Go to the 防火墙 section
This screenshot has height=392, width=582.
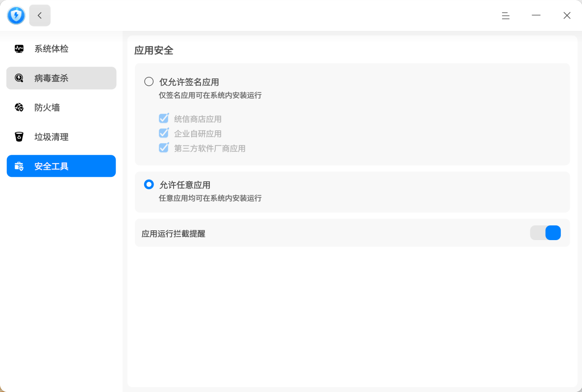tap(48, 108)
